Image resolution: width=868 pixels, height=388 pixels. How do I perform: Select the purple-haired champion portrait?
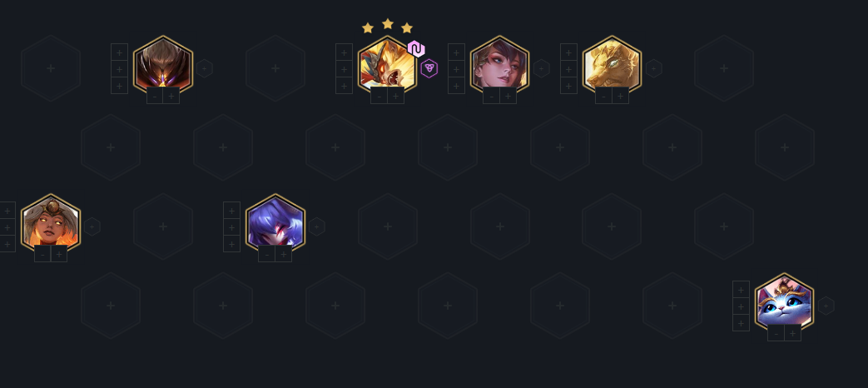[275, 224]
